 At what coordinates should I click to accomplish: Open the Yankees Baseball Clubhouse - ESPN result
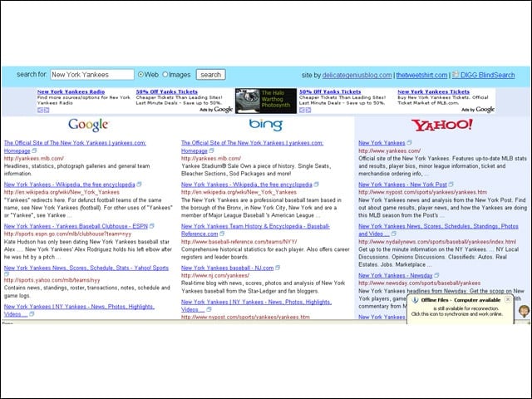click(76, 226)
